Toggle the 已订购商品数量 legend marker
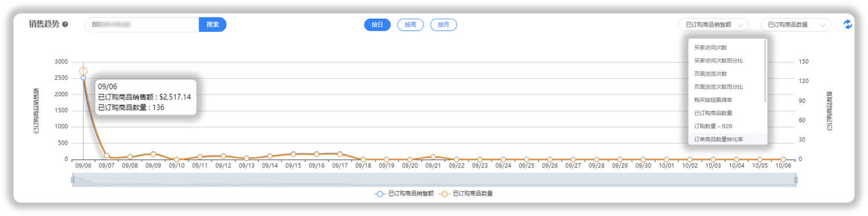The image size is (868, 216). pyautogui.click(x=445, y=194)
